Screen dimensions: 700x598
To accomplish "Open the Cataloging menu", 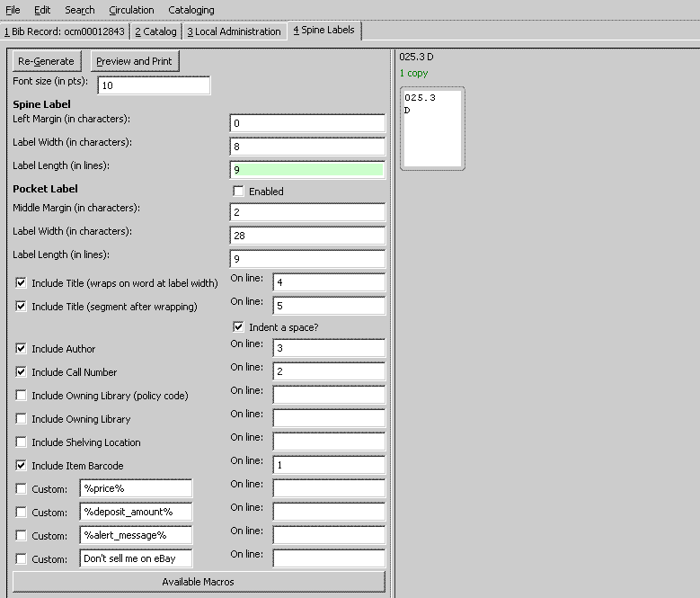I will pos(191,10).
